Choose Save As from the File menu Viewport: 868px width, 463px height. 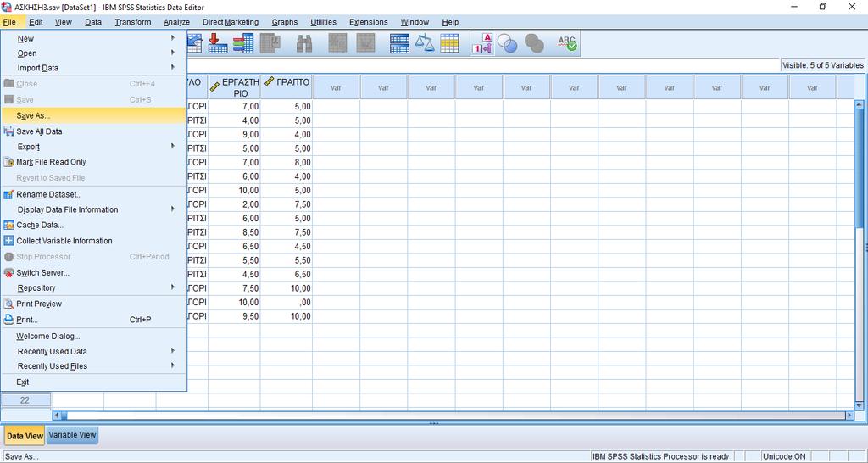(x=93, y=115)
